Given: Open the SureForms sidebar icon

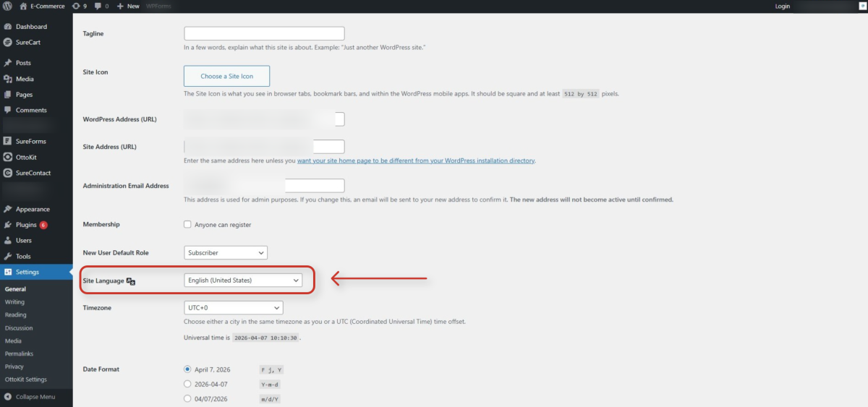Looking at the screenshot, I should point(7,141).
